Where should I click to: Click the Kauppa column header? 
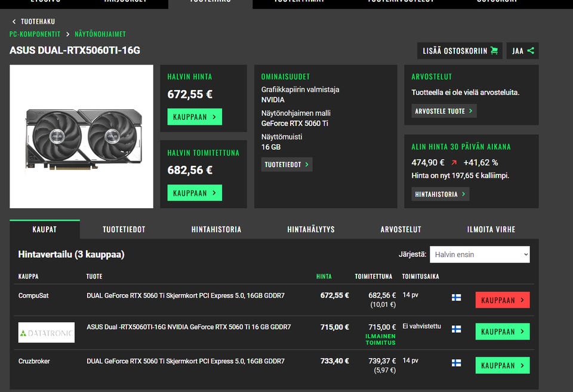[x=28, y=277]
